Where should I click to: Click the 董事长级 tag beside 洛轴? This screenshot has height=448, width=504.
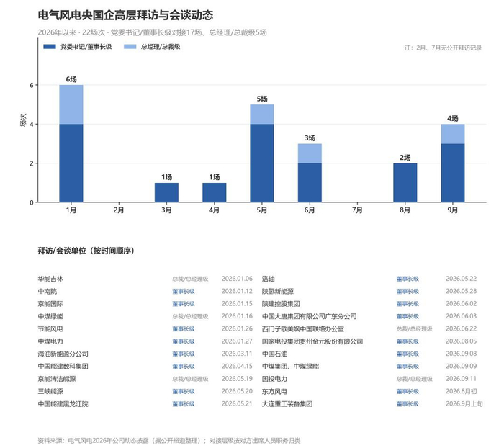point(408,279)
